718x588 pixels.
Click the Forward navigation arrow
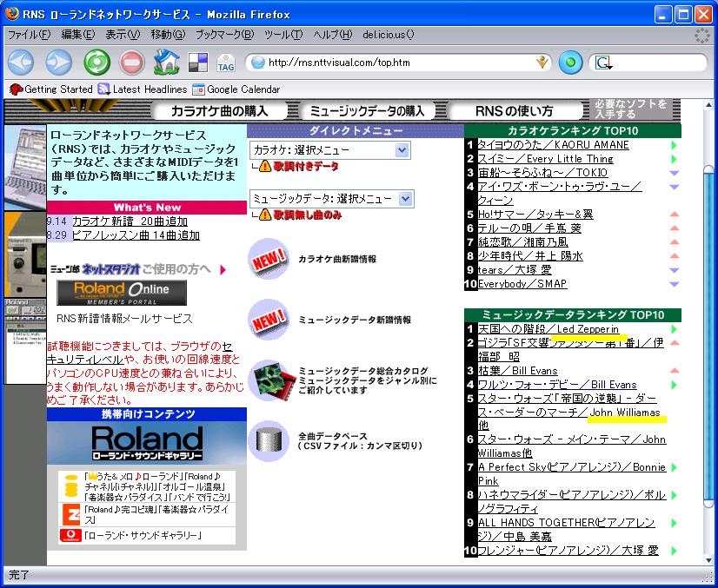[58, 63]
